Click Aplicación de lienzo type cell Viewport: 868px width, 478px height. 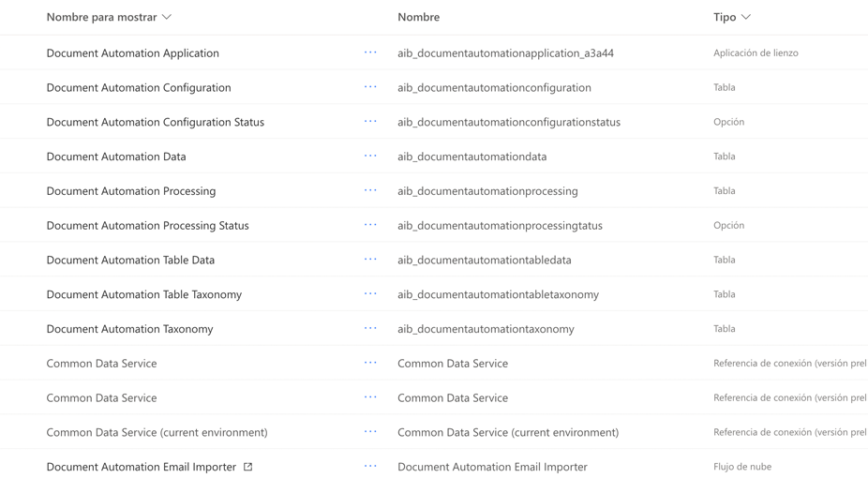(x=756, y=53)
